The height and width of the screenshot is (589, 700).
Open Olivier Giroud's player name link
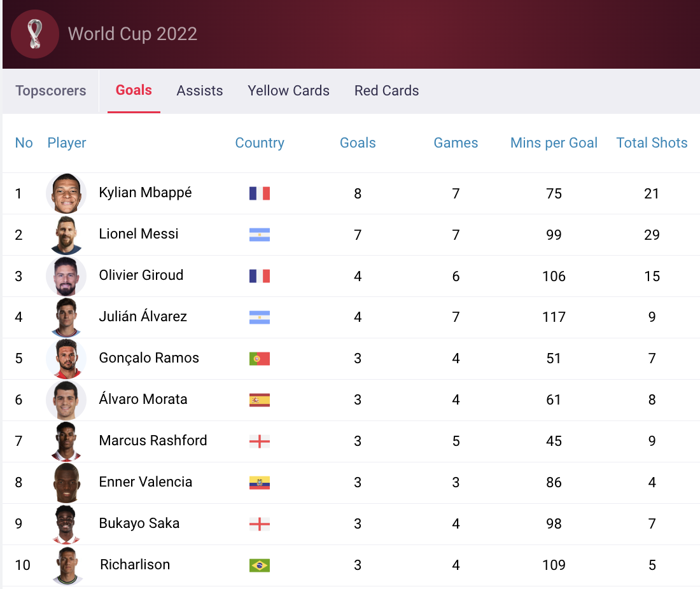(141, 275)
